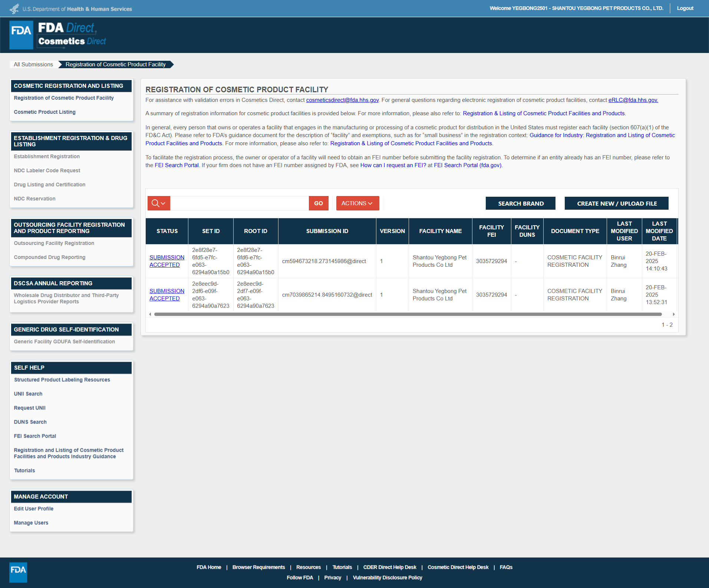Open Cosmetic Industry Guidance sidebar link

69,453
